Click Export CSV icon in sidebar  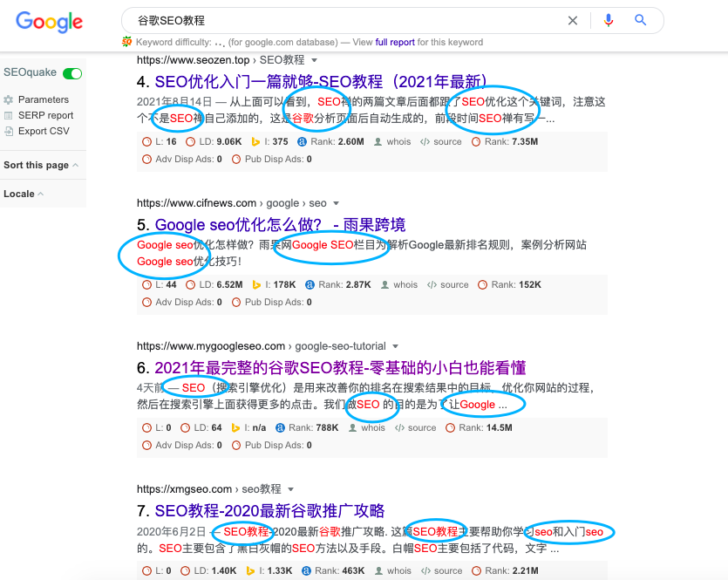[9, 132]
